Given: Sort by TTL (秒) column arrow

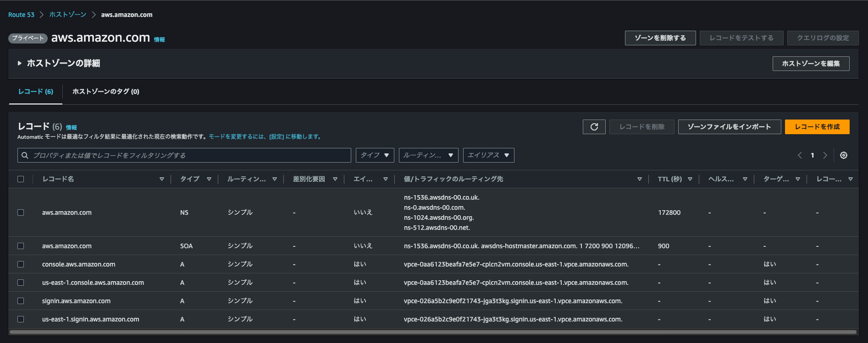Looking at the screenshot, I should (x=690, y=179).
